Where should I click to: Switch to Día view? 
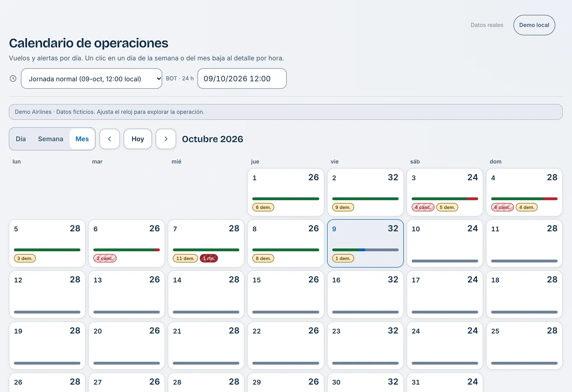pyautogui.click(x=21, y=139)
